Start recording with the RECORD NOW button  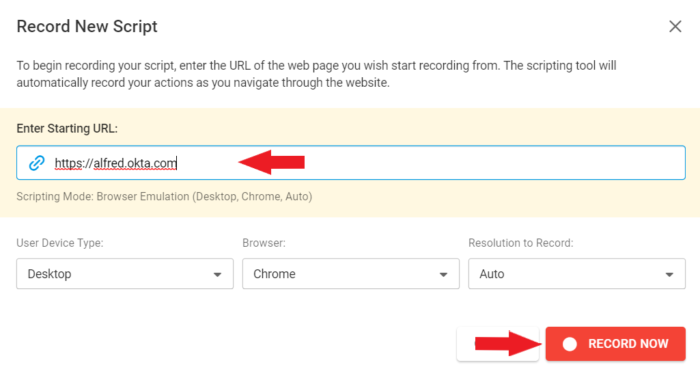coord(616,344)
